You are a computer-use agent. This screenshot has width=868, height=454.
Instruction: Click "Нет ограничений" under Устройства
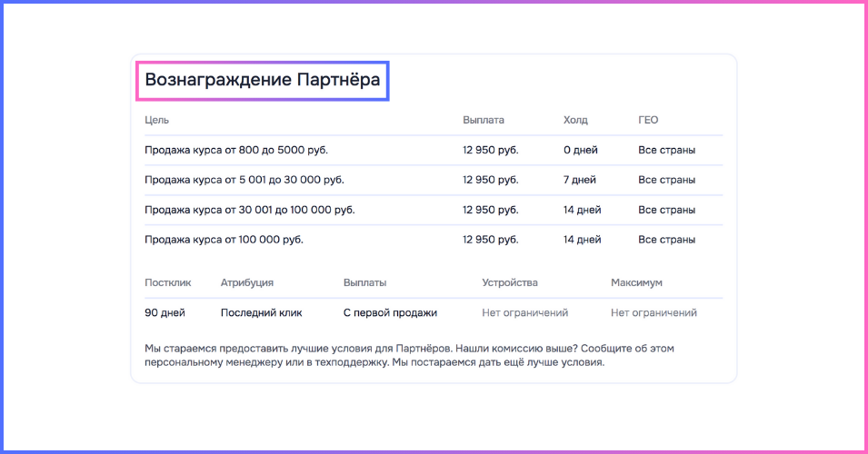[x=524, y=312]
